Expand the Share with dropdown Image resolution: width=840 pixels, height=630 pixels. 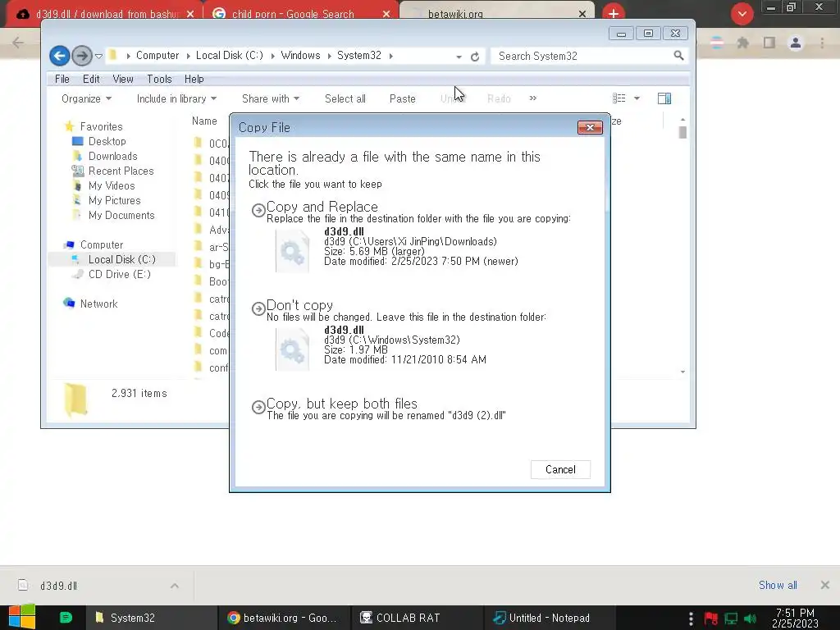tap(271, 98)
